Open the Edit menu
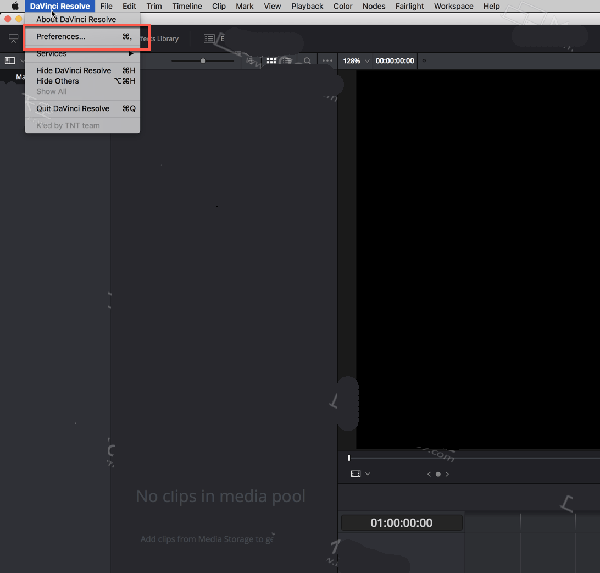This screenshot has width=600, height=573. (129, 6)
